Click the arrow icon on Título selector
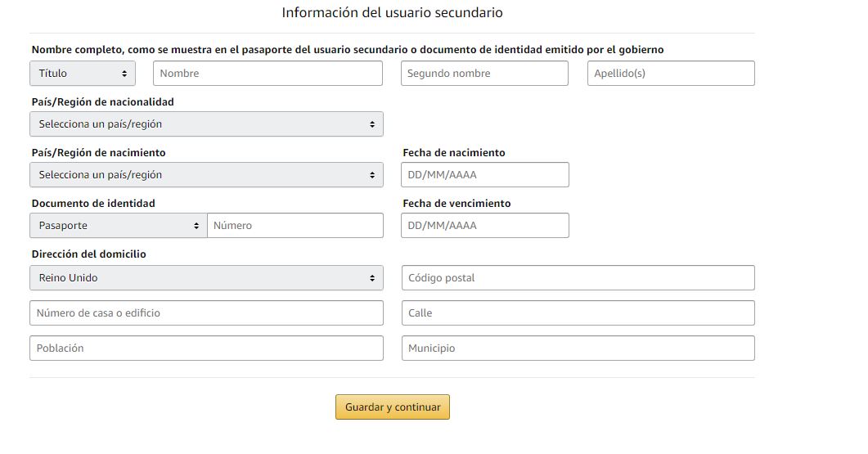868x454 pixels. click(x=124, y=74)
